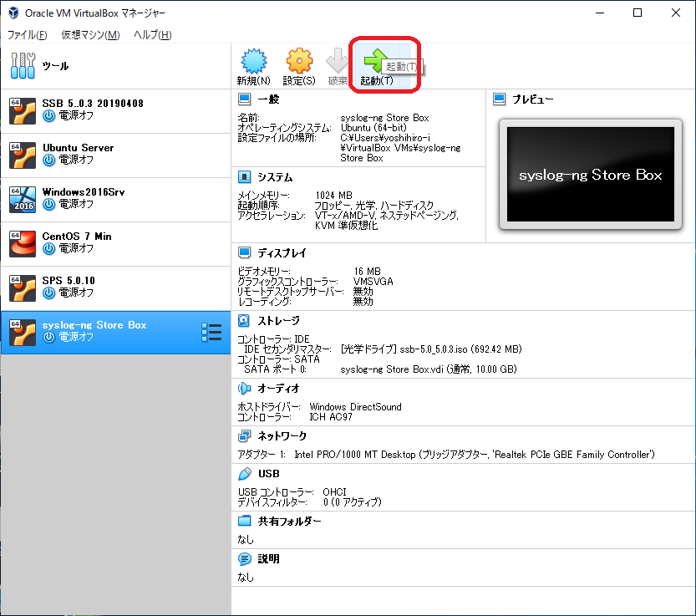The width and height of the screenshot is (696, 616).
Task: Select the Windows2016Srv name text
Action: pyautogui.click(x=84, y=192)
